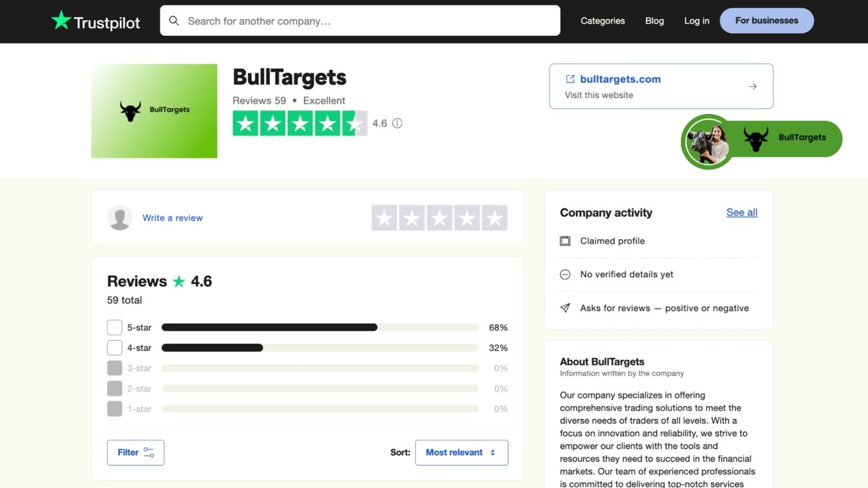Click Log in
868x488 pixels.
[x=696, y=21]
